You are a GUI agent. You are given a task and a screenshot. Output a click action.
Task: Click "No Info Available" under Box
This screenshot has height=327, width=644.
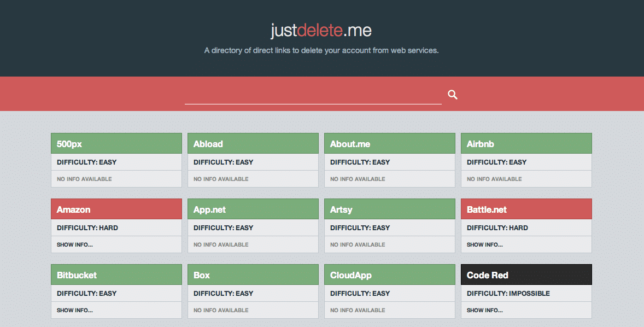[x=221, y=310]
